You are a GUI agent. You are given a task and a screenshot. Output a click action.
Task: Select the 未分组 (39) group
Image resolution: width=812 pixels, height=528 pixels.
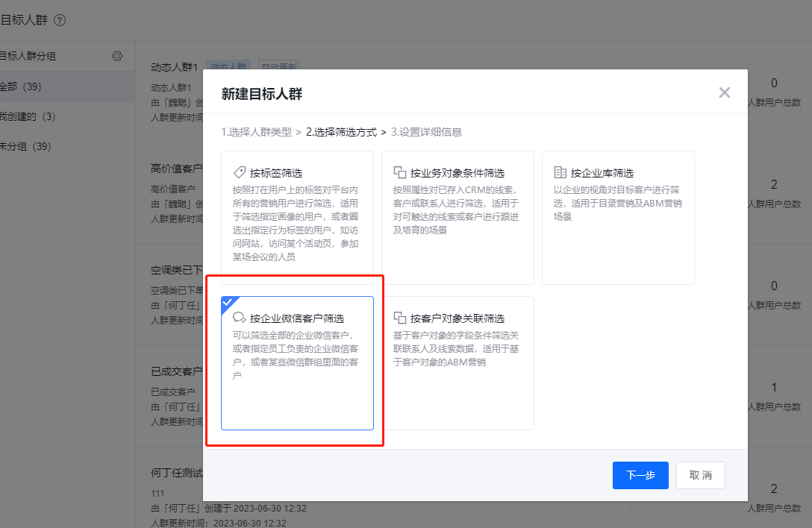[67, 146]
